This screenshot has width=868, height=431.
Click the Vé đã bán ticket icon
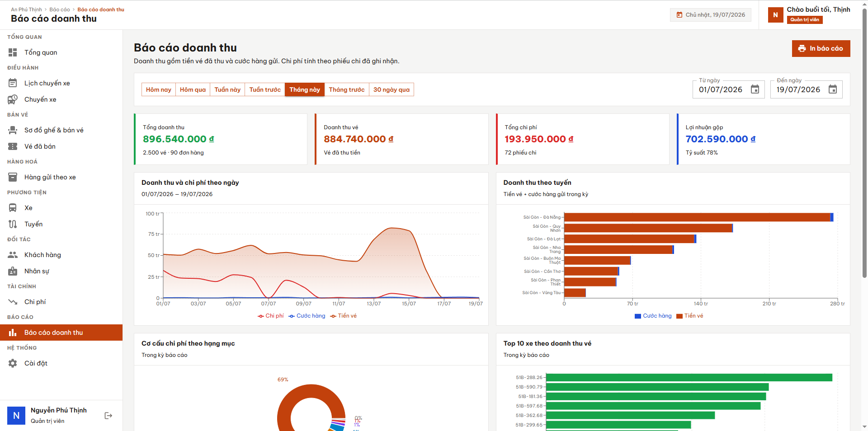coord(13,146)
